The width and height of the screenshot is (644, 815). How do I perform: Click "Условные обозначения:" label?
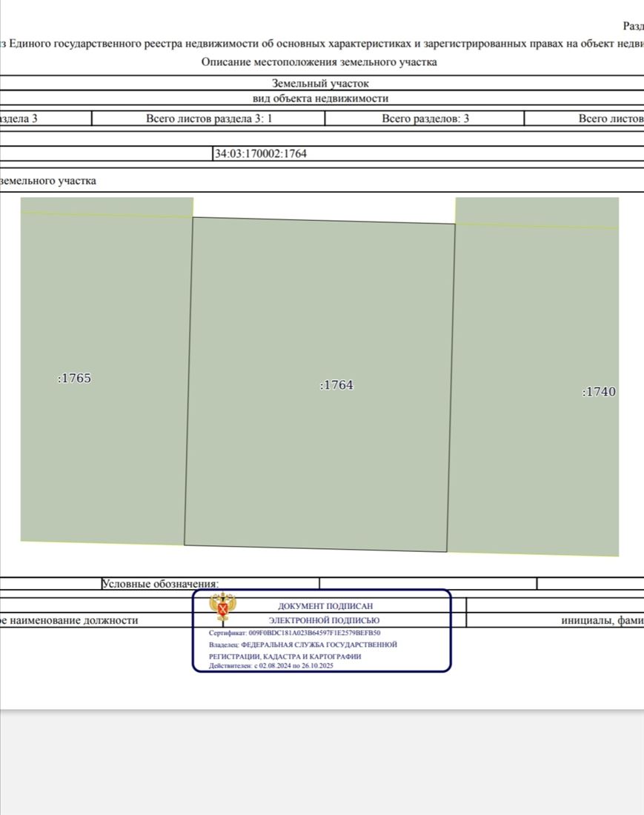coord(160,584)
